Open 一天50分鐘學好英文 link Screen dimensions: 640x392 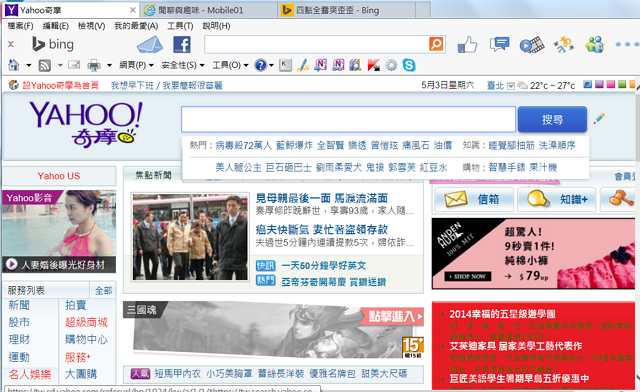[324, 266]
